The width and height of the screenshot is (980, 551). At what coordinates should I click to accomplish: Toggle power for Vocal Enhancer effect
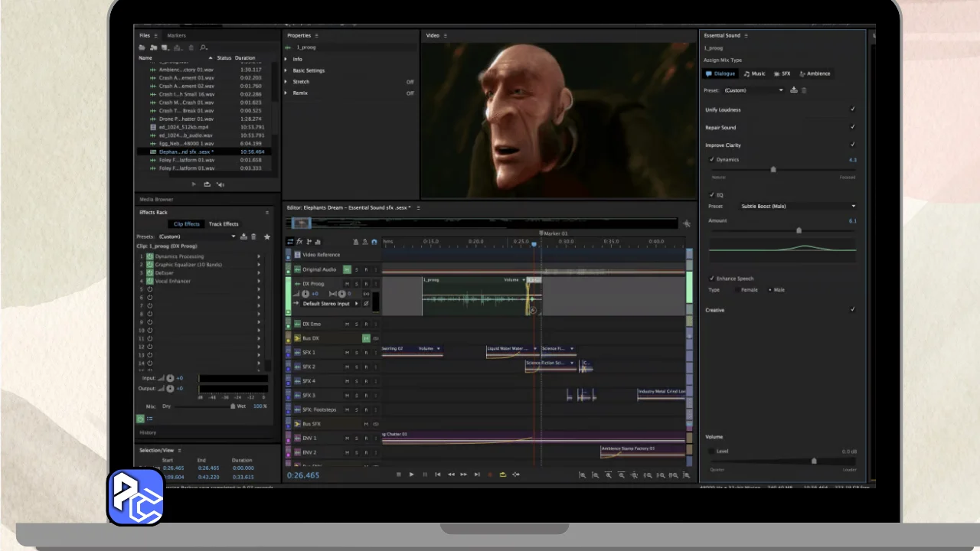coord(150,281)
